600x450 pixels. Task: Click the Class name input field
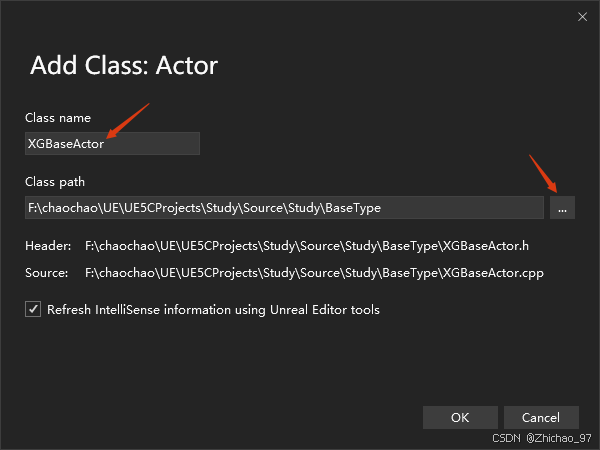tap(112, 144)
